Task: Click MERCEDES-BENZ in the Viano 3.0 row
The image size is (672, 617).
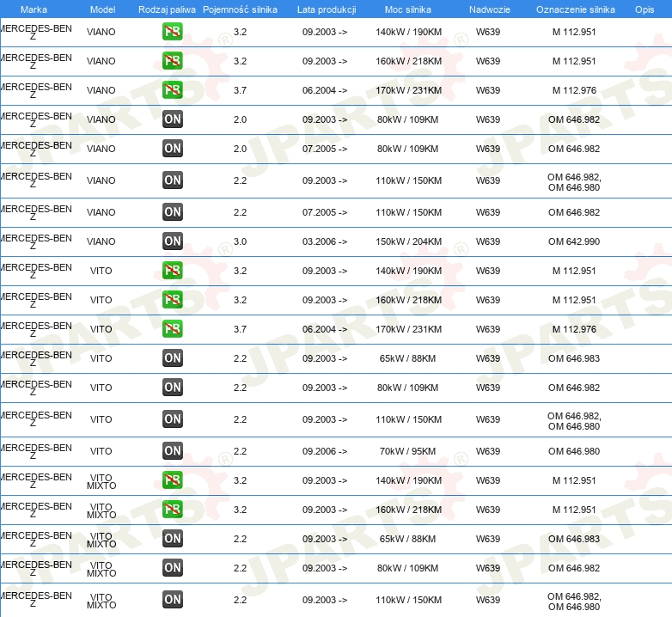Action: [x=36, y=241]
